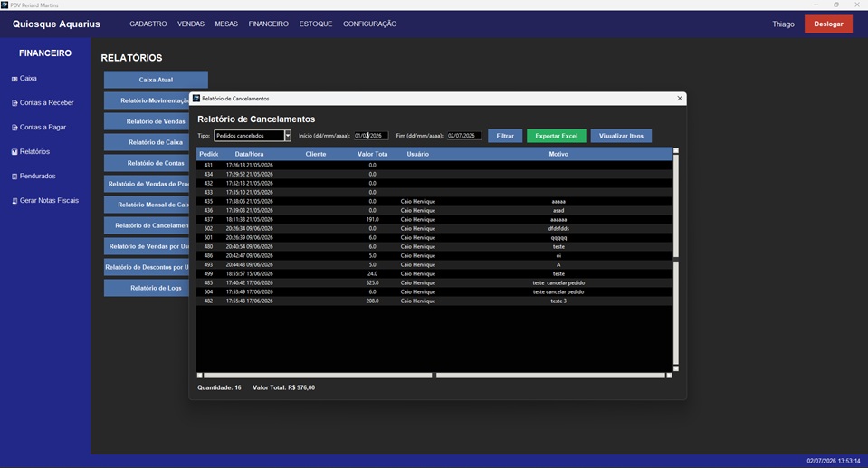Open the Caixa sidebar icon
Viewport: 868px width, 468px height.
(x=14, y=79)
